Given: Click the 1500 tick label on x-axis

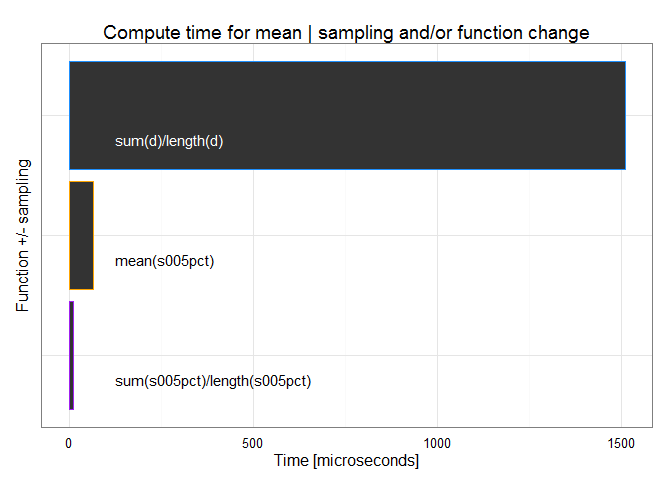Looking at the screenshot, I should (x=621, y=442).
